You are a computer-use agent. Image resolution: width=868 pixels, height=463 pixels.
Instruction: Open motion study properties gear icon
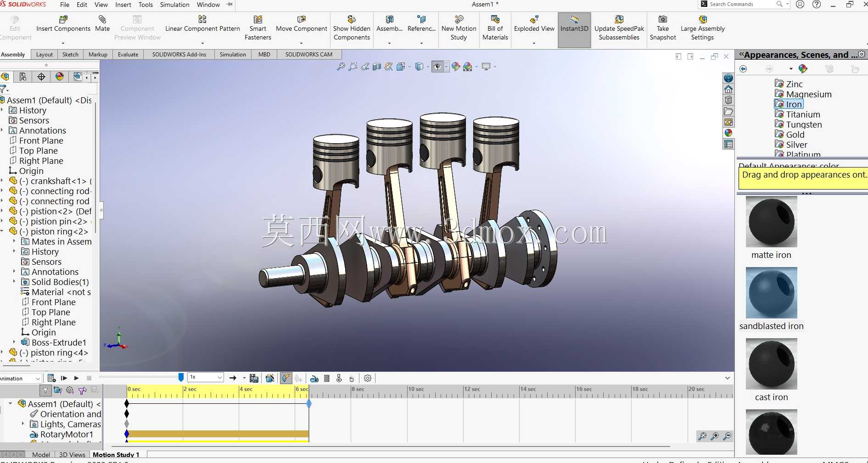(x=368, y=378)
